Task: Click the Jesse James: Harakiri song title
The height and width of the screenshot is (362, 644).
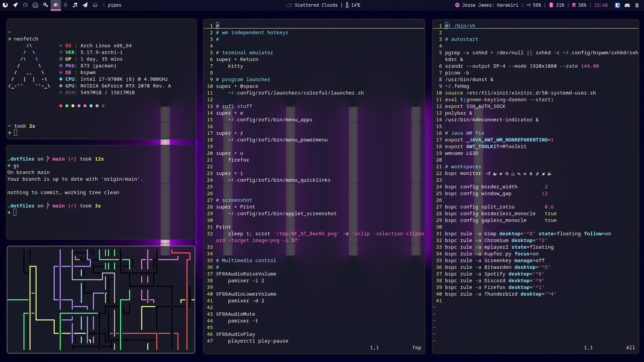Action: [x=490, y=5]
